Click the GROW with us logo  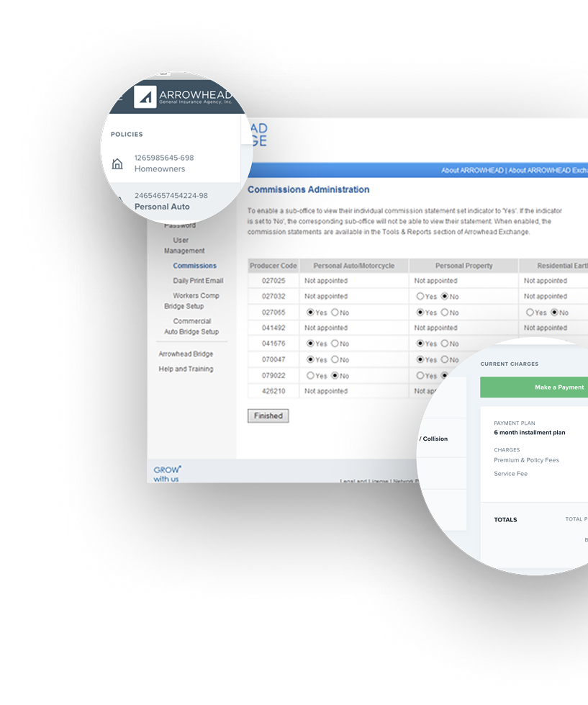(x=167, y=473)
